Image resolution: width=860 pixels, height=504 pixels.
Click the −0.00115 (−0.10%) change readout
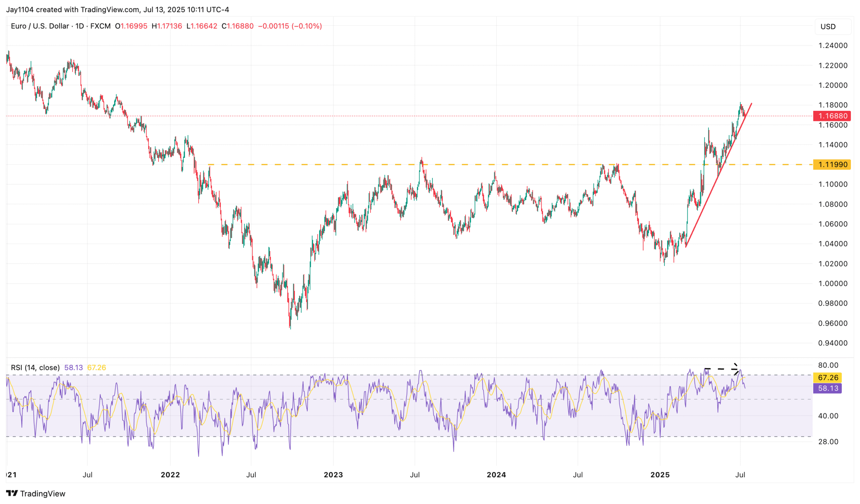(x=290, y=26)
